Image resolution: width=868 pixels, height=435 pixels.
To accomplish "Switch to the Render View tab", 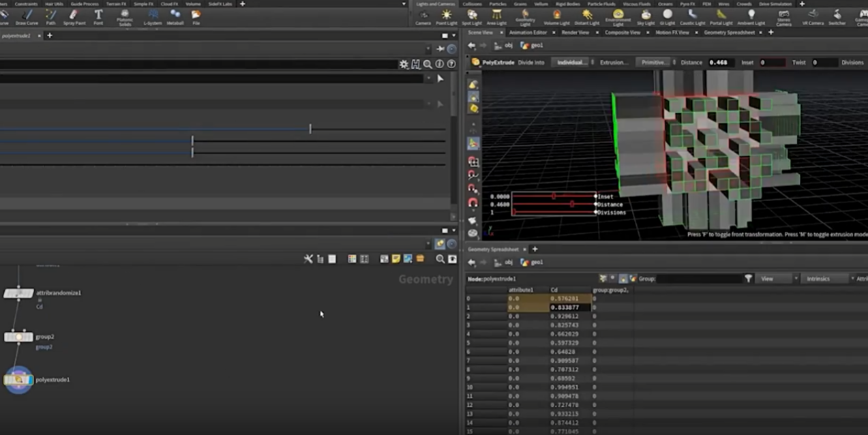I will point(574,32).
